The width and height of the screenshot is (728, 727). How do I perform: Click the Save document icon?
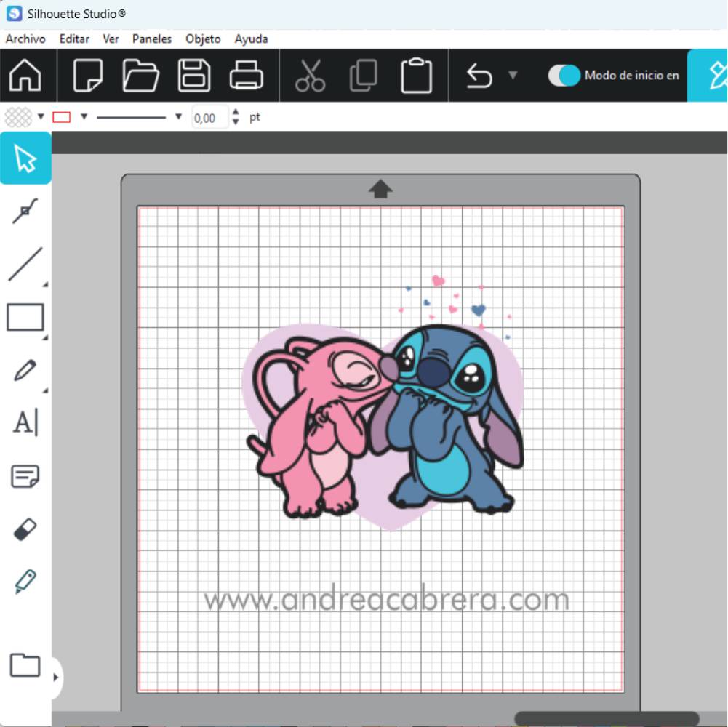pyautogui.click(x=194, y=76)
